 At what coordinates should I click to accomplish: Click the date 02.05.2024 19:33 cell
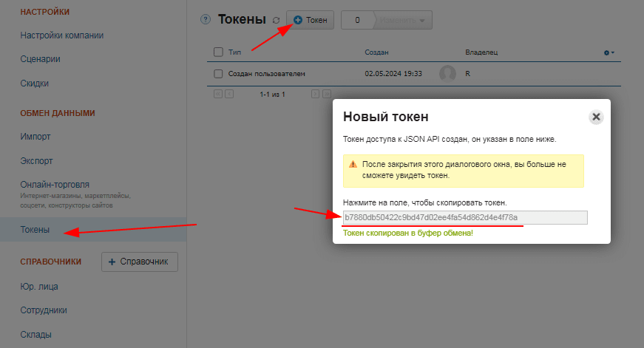393,74
